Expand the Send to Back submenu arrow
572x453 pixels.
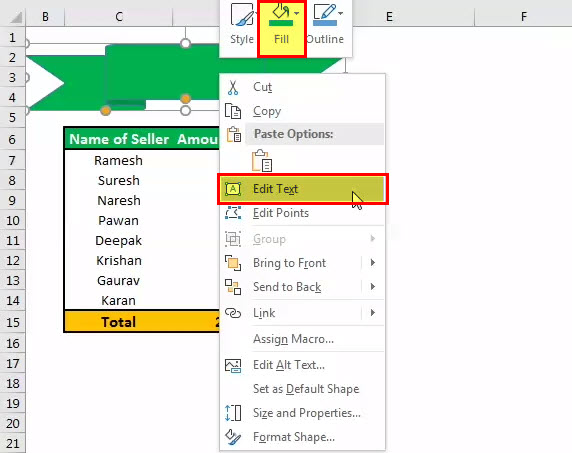(373, 287)
